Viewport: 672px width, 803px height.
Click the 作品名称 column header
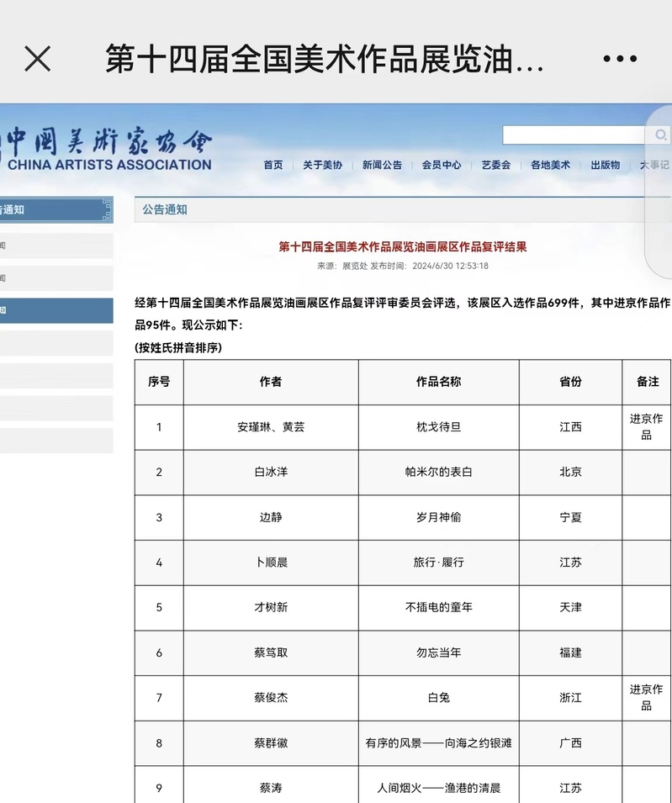click(438, 382)
